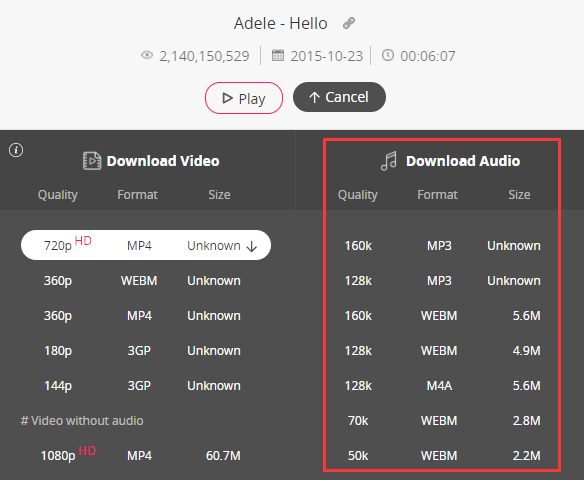Select the 50k WEBM audio at 2.2M
584x480 pixels.
442,455
